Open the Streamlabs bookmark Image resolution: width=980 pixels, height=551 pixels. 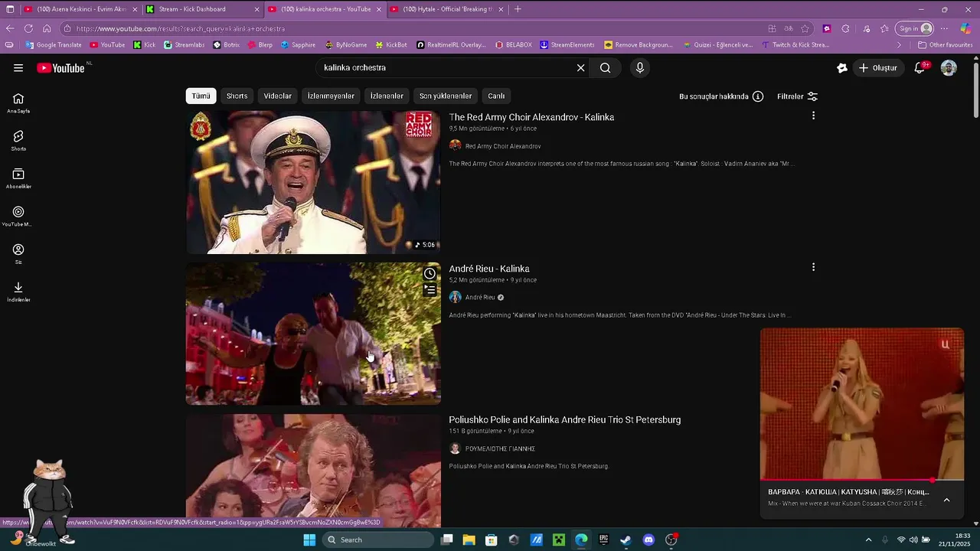pos(185,44)
